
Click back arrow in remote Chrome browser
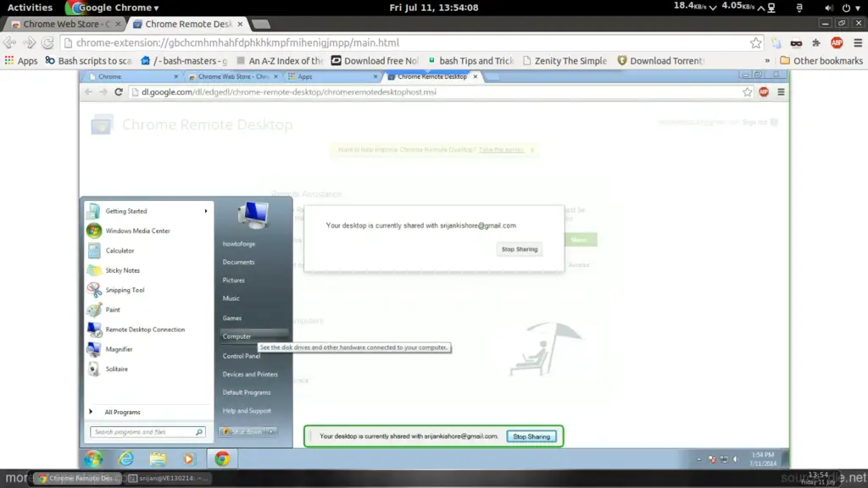pos(88,92)
